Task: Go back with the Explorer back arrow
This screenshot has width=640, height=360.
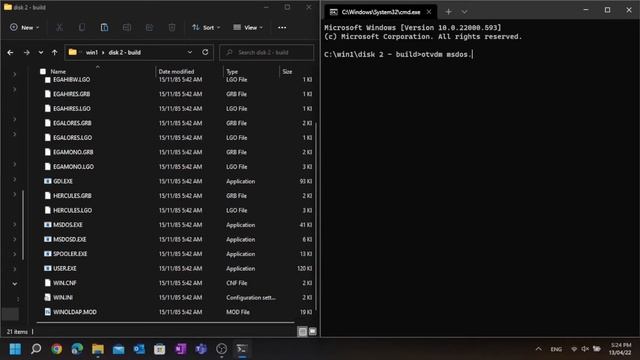Action: point(10,52)
